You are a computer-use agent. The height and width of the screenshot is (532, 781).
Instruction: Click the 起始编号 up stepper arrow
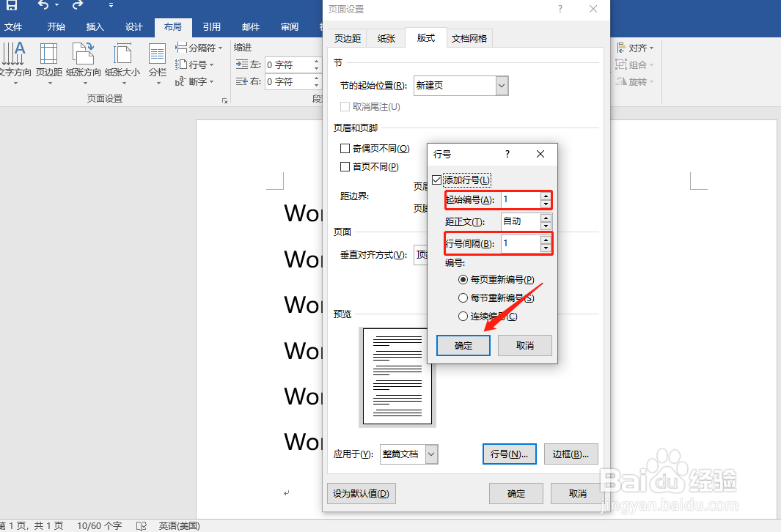coord(546,196)
